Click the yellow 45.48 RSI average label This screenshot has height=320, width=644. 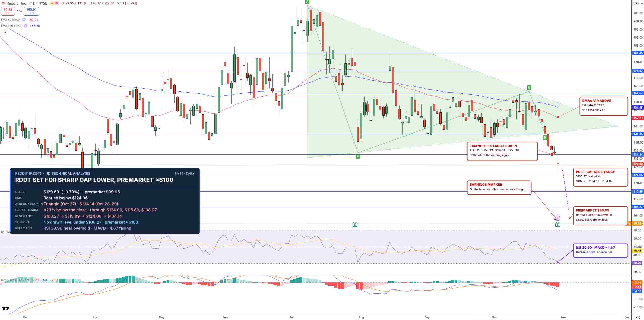pos(637,251)
